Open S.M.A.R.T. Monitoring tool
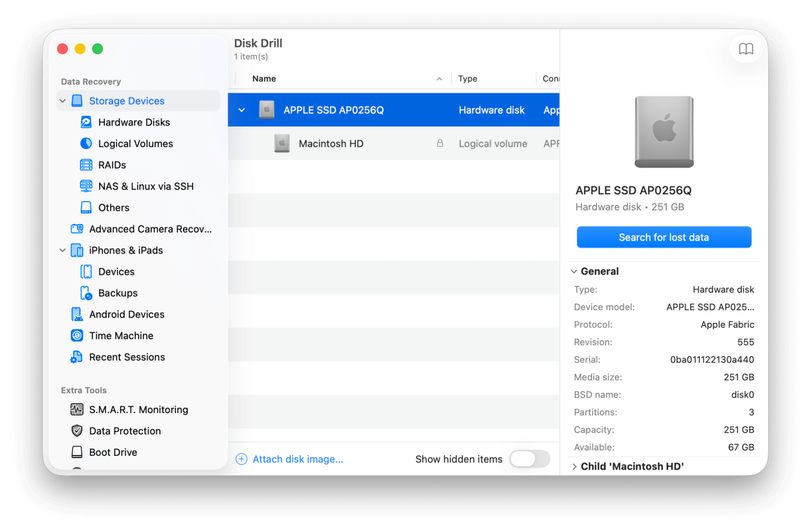The image size is (811, 532). (x=138, y=410)
